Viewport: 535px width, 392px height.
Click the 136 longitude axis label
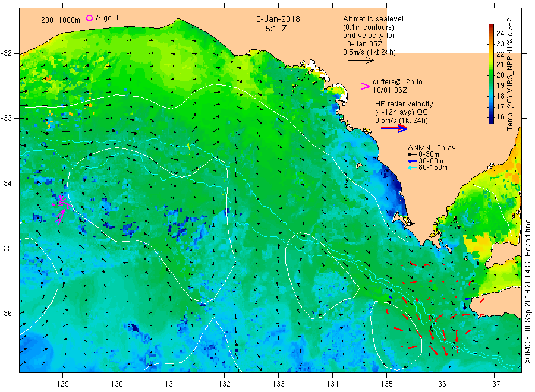tap(440, 384)
